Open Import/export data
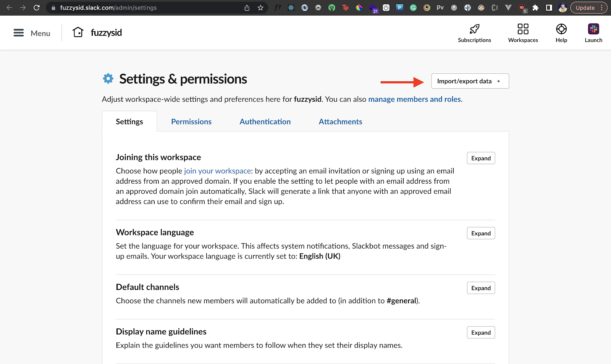 (470, 81)
